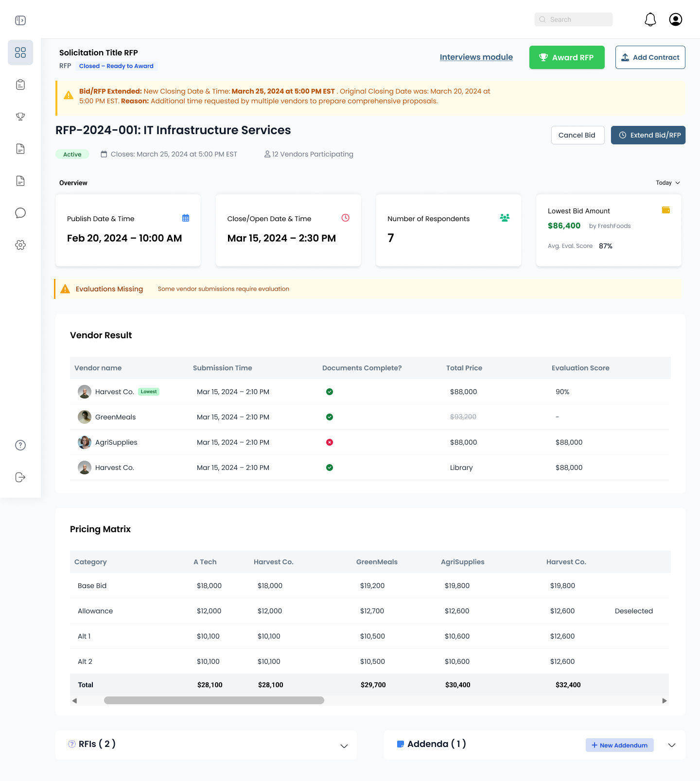Select the AgriSupplies vendor name in results

[116, 442]
